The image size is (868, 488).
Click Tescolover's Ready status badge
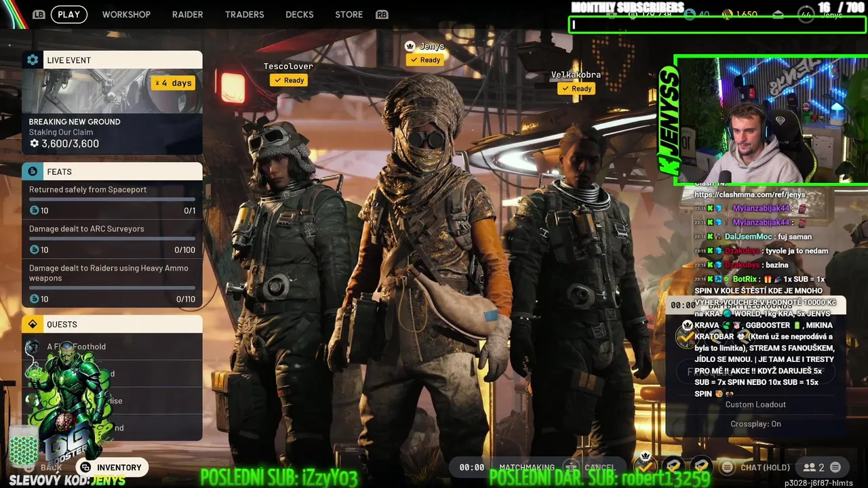tap(289, 80)
